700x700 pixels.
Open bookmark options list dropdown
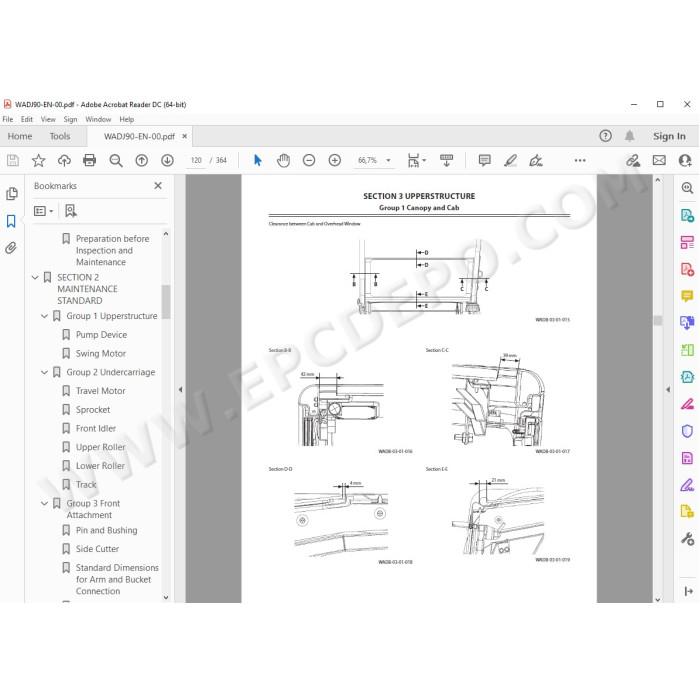tap(43, 211)
